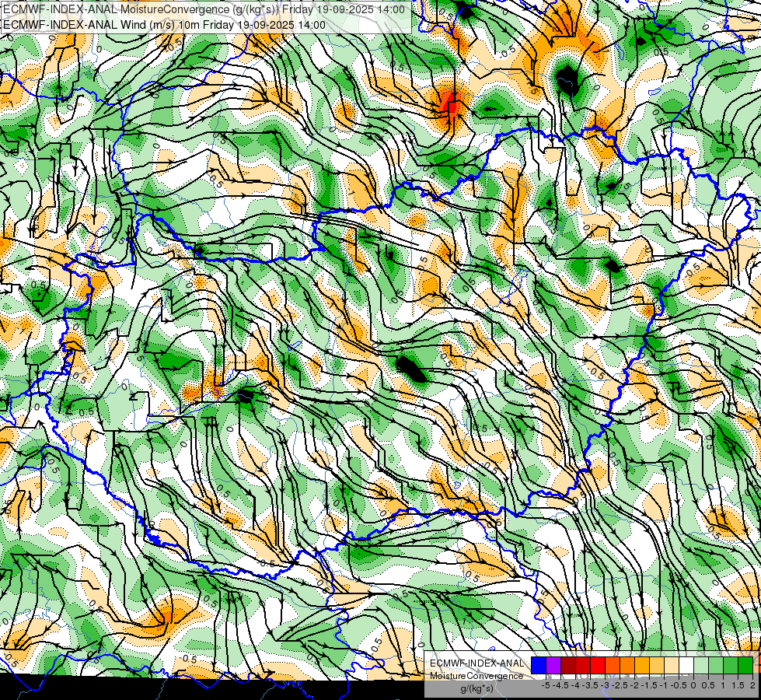The height and width of the screenshot is (700, 761).
Task: Click the 2 value ending the legend scale
Action: (x=752, y=685)
